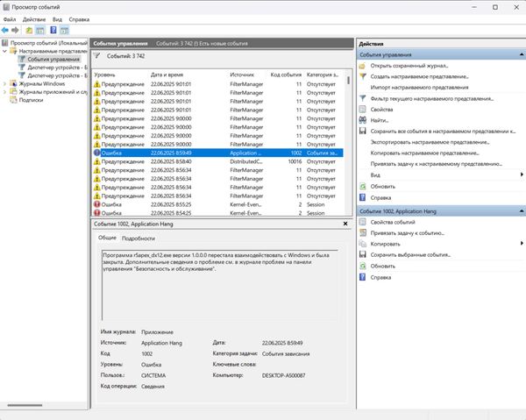Click the Свойства событий icon
The width and height of the screenshot is (526, 420).
362,222
